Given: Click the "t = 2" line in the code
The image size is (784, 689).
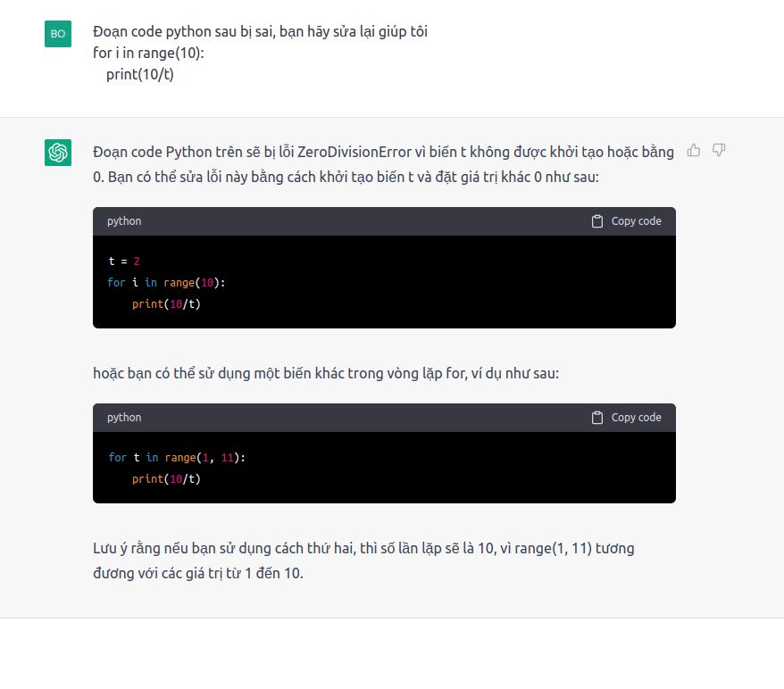Looking at the screenshot, I should coord(124,261).
